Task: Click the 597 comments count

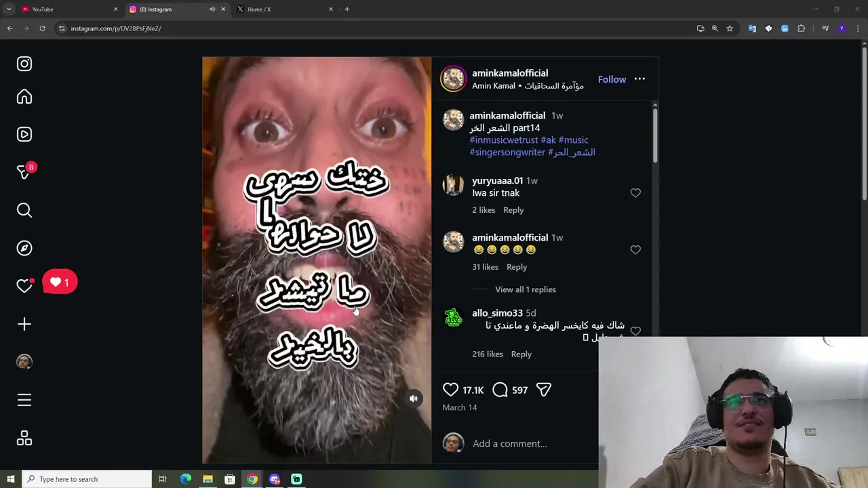Action: pos(520,390)
